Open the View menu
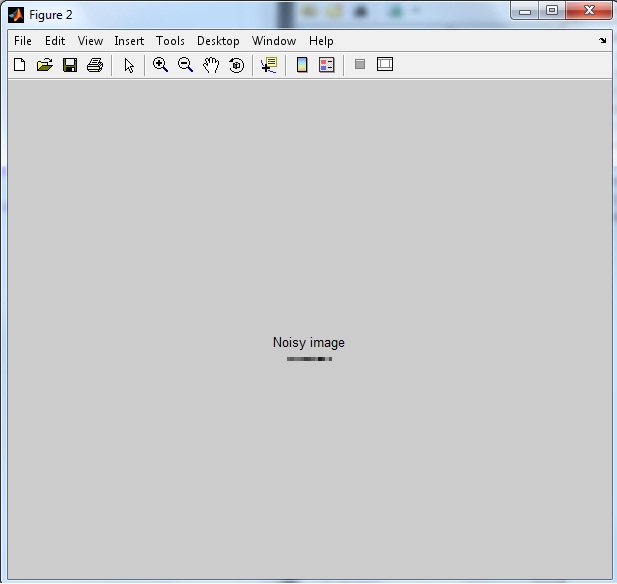Viewport: 617px width, 584px height. point(90,41)
